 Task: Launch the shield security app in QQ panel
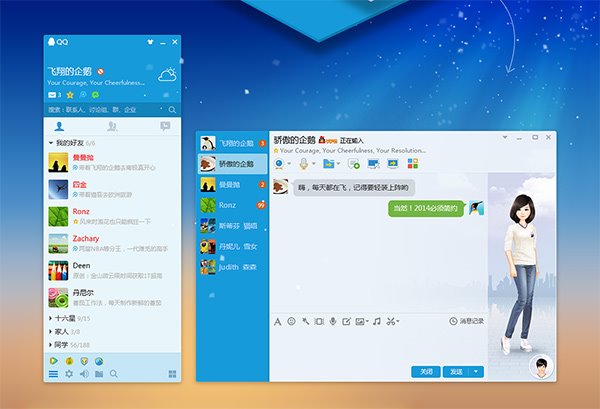tap(84, 360)
